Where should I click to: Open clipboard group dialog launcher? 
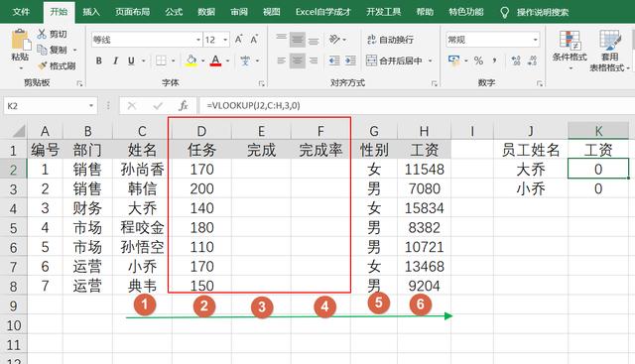[x=79, y=83]
